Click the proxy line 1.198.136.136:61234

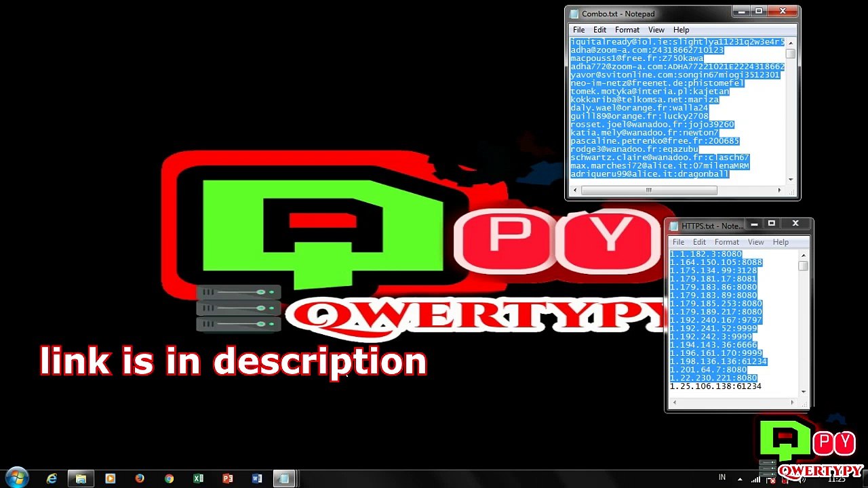coord(718,361)
